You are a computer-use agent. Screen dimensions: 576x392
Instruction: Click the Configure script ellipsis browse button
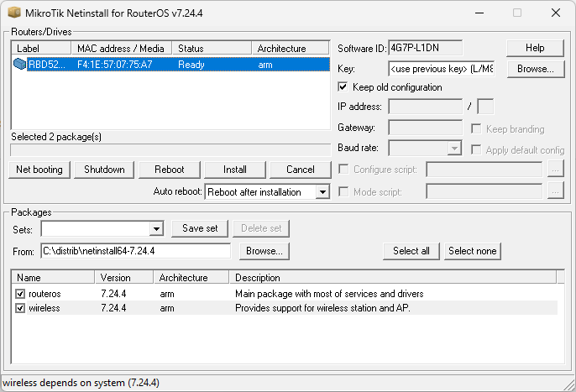coord(556,170)
